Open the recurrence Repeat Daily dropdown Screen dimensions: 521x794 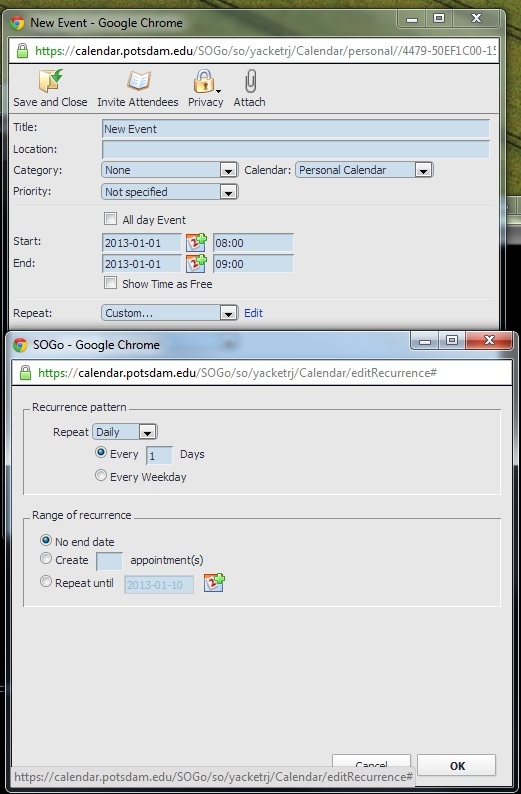point(125,432)
